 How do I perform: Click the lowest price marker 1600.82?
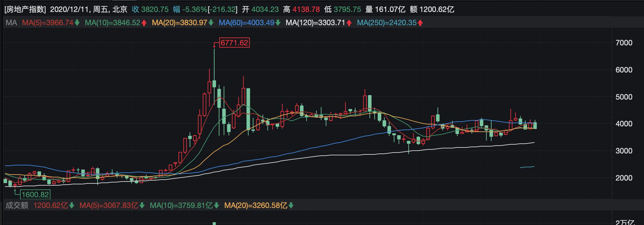click(35, 194)
